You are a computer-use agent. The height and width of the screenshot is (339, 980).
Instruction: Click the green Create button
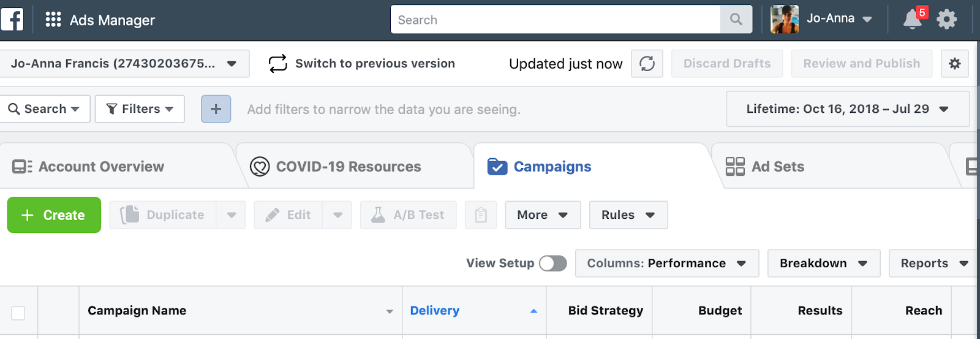[54, 215]
